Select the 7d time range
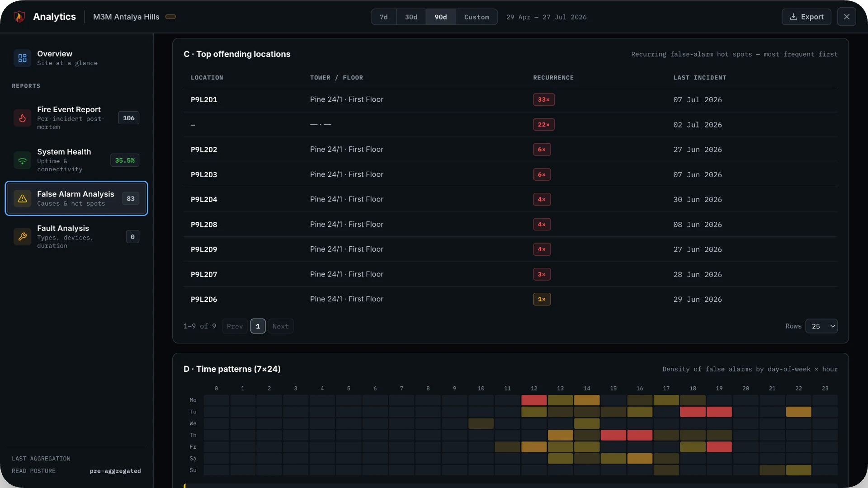 pos(383,17)
